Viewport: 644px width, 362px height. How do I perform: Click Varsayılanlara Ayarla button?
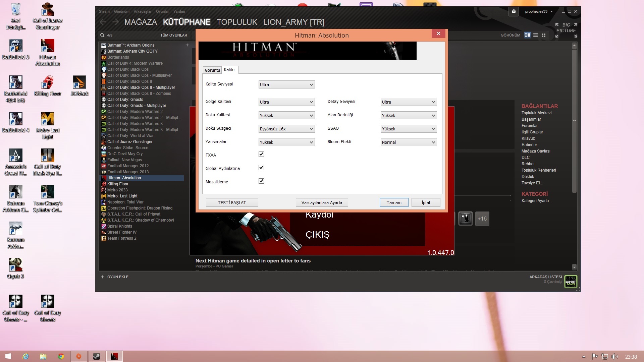[x=322, y=202]
